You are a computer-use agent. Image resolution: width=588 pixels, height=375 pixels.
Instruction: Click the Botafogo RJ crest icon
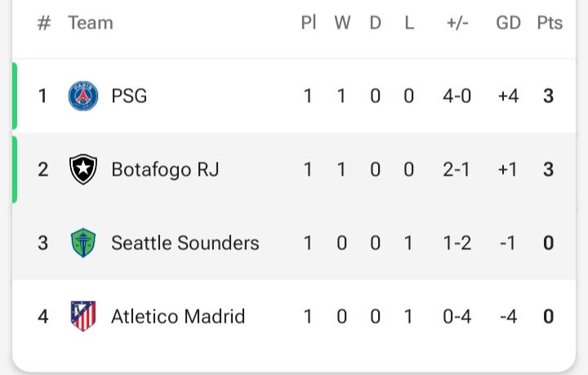[x=82, y=170]
